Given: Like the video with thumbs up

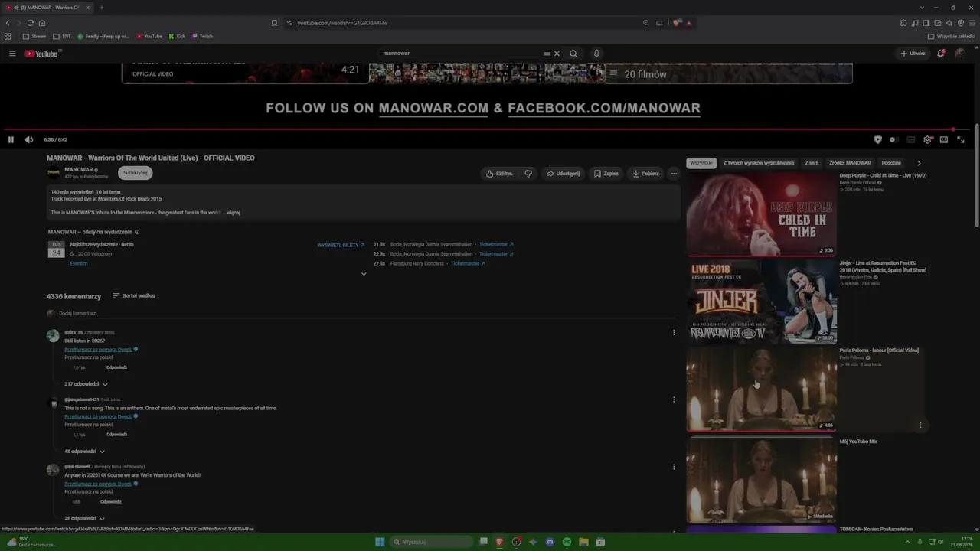Looking at the screenshot, I should click(498, 174).
